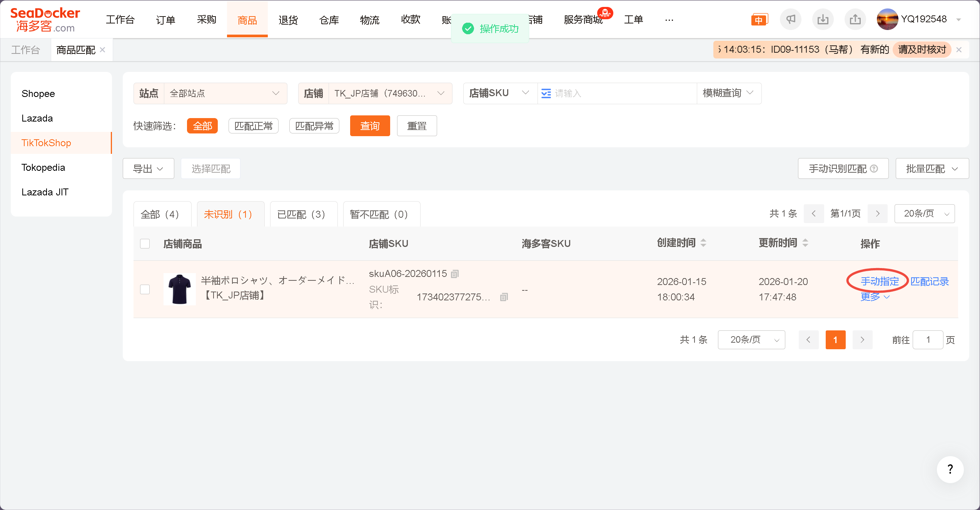Copy the SKU identifier 173402377275 icon
The height and width of the screenshot is (510, 980).
tap(504, 297)
